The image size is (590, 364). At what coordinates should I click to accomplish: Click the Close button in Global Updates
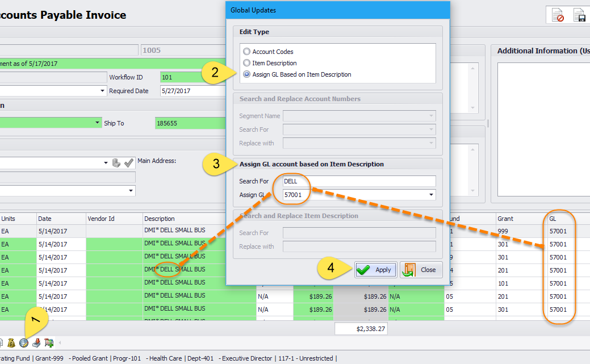422,270
